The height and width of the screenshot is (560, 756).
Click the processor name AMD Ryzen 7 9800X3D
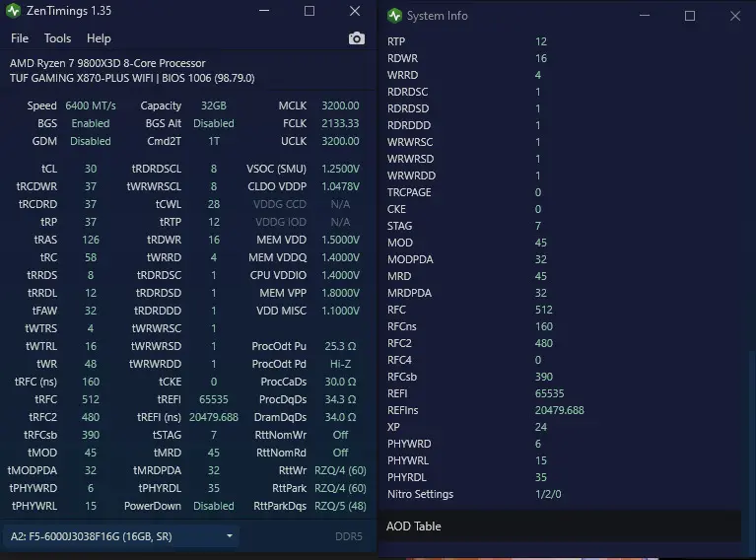(x=107, y=63)
